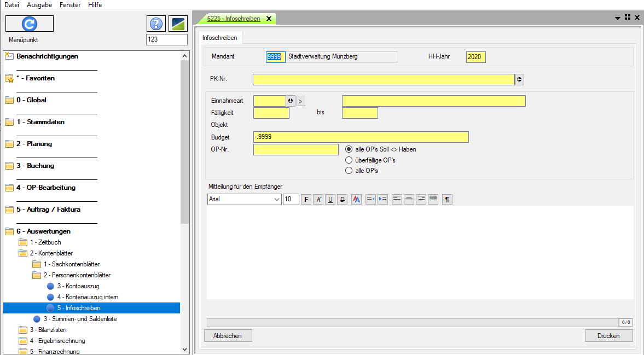
Task: Select "alle OP's Soll <> Haben" radio option
Action: tap(349, 149)
